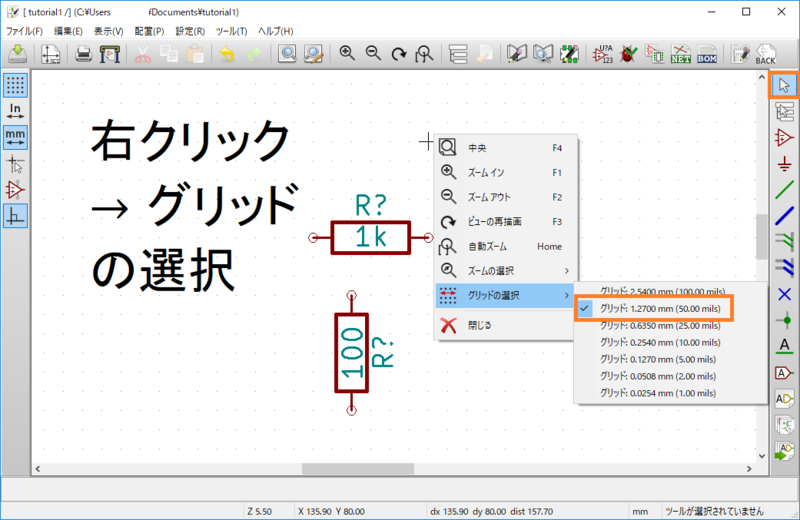Open Find and Replace icon
The width and height of the screenshot is (800, 520).
(313, 54)
